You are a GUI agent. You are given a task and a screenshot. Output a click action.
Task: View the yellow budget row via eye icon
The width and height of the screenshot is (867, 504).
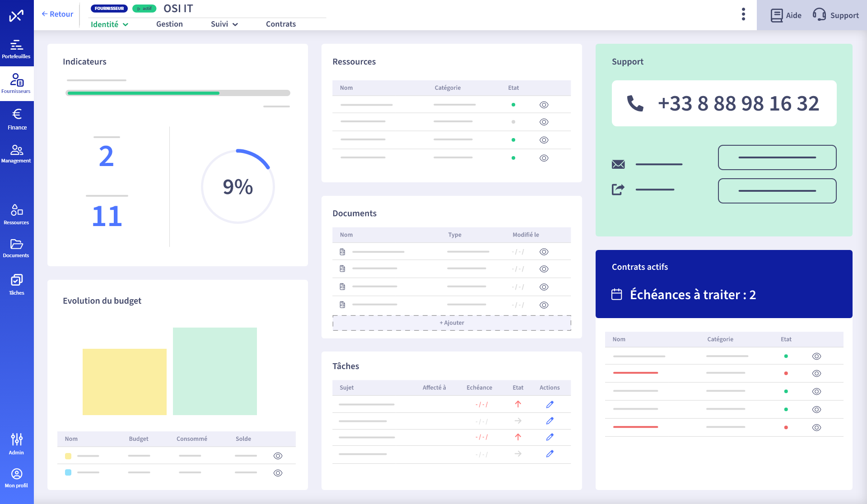[x=278, y=456]
